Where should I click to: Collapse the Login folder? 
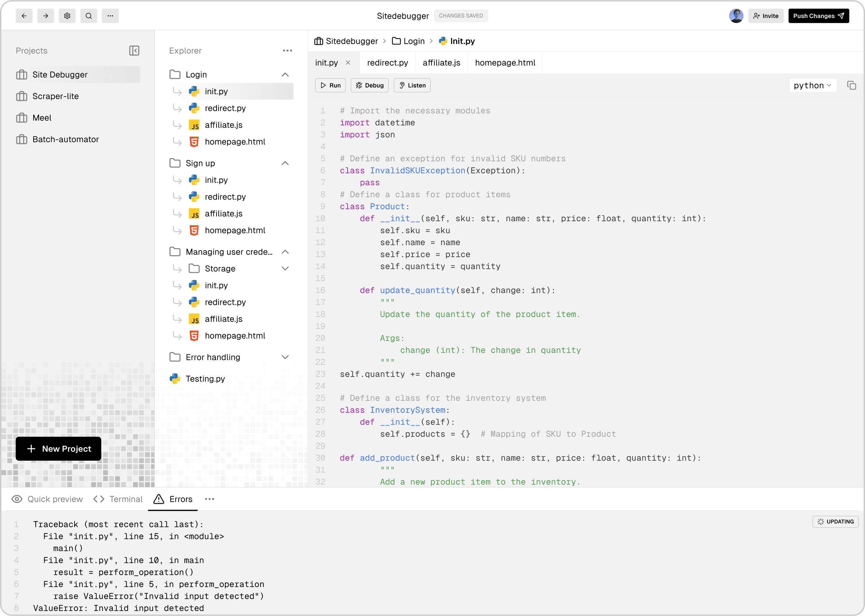tap(285, 75)
